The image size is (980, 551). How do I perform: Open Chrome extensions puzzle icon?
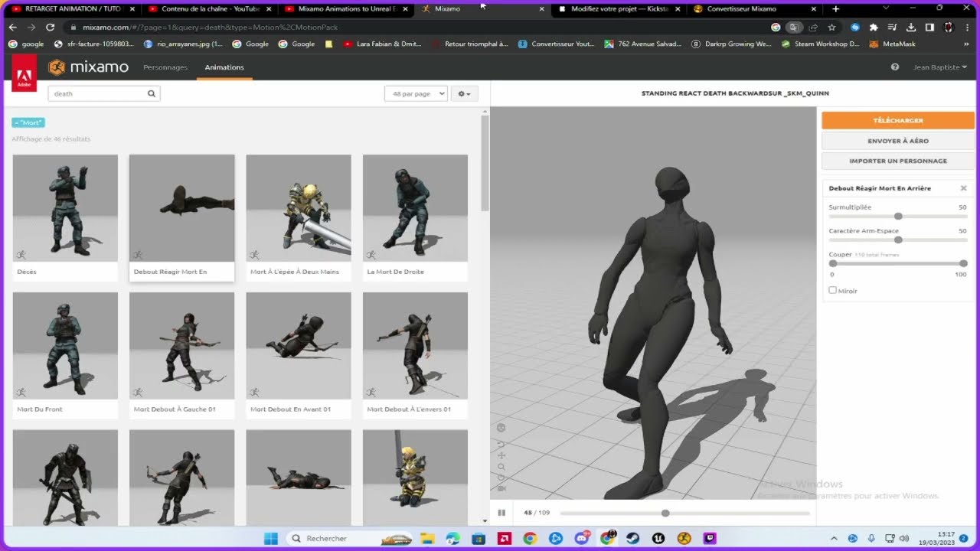[874, 27]
